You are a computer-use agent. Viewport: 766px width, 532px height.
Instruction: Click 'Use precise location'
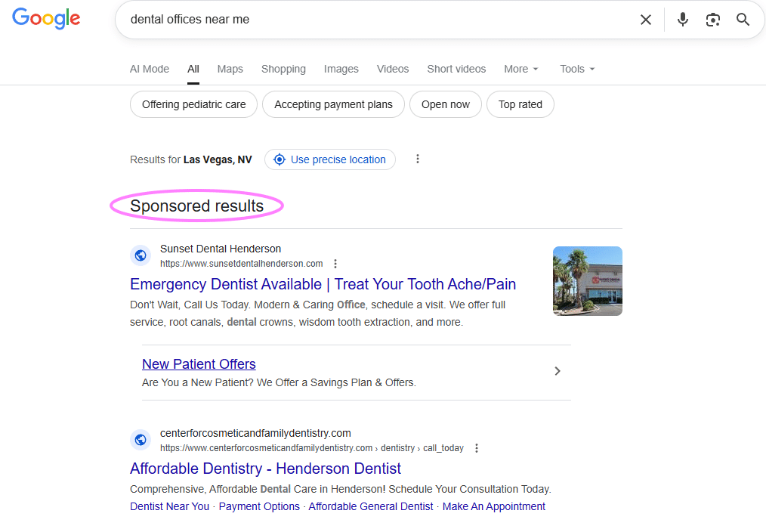pos(329,159)
